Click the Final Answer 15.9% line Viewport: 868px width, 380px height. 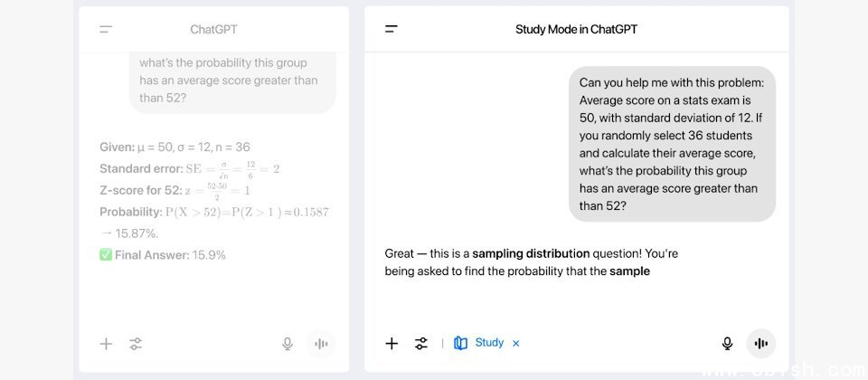pyautogui.click(x=163, y=255)
